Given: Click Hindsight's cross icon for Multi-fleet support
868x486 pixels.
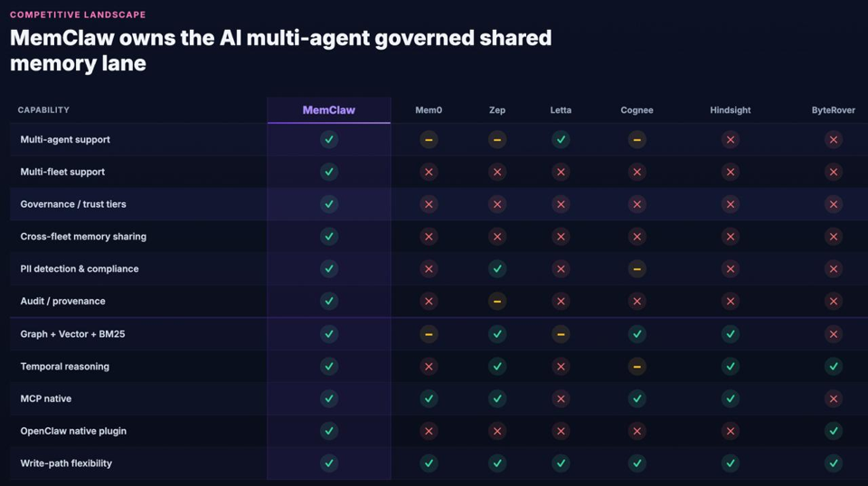Looking at the screenshot, I should pos(731,172).
